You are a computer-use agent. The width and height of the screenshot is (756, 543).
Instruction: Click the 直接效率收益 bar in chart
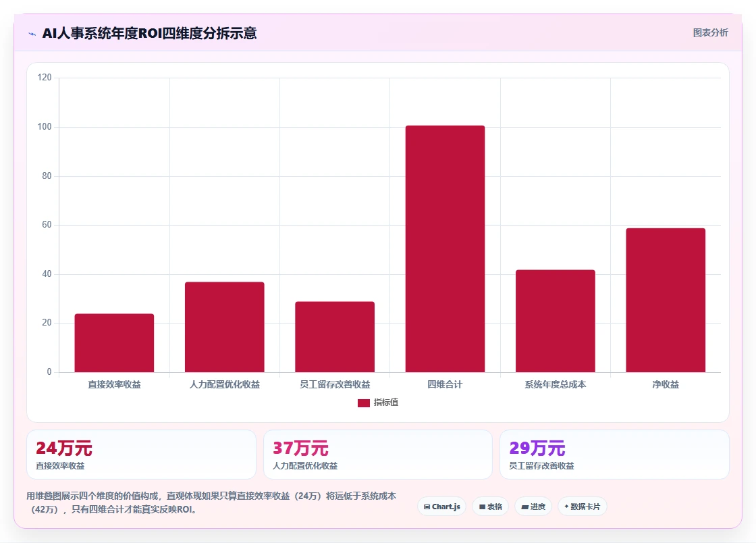(114, 343)
